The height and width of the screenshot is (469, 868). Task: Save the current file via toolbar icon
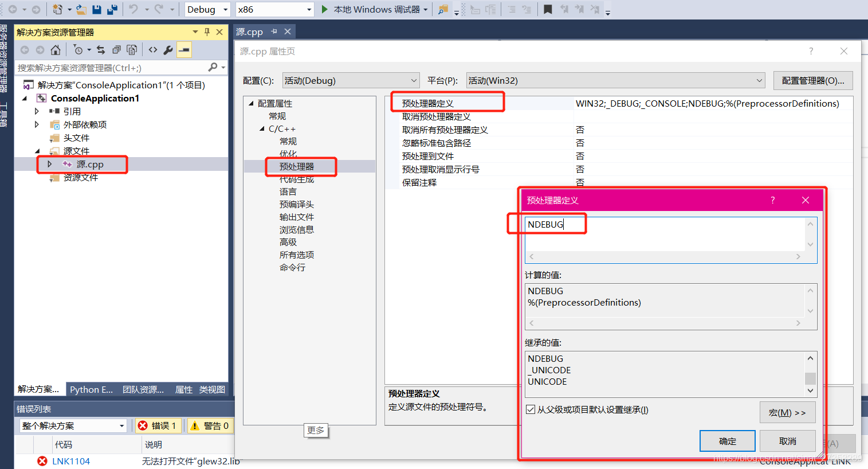coord(97,9)
